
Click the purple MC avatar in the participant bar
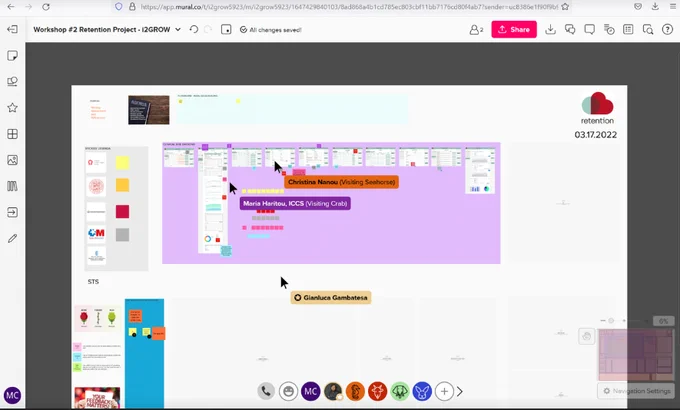[311, 391]
